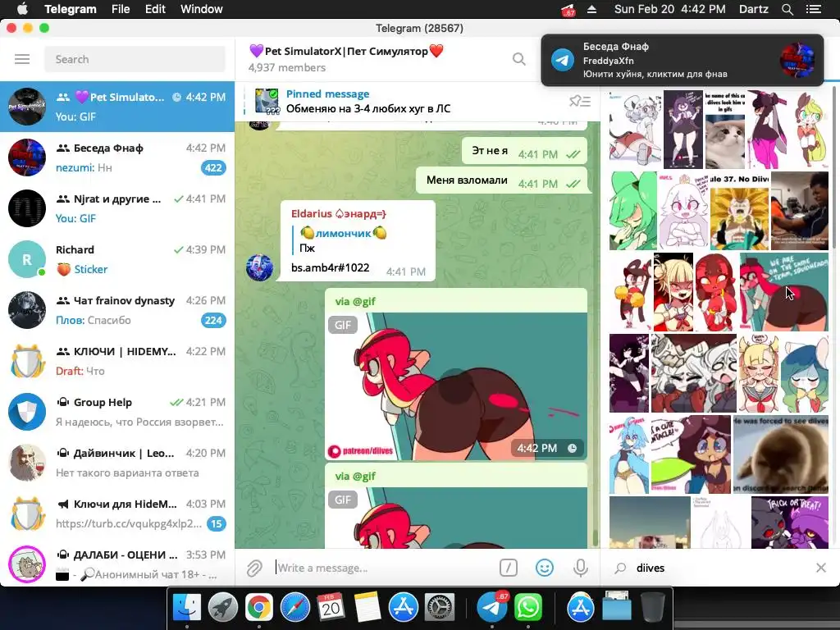Open the Pet Simulator chat in list

pyautogui.click(x=117, y=107)
